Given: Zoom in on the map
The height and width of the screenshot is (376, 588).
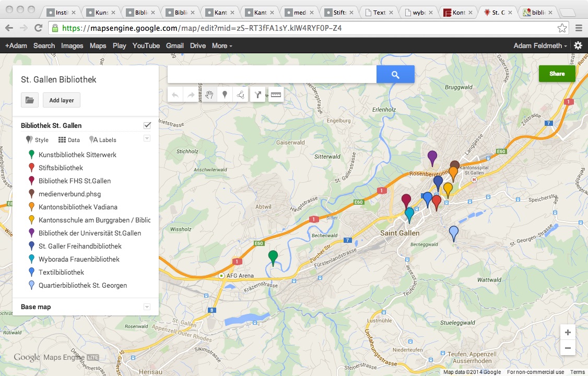Looking at the screenshot, I should pyautogui.click(x=568, y=333).
